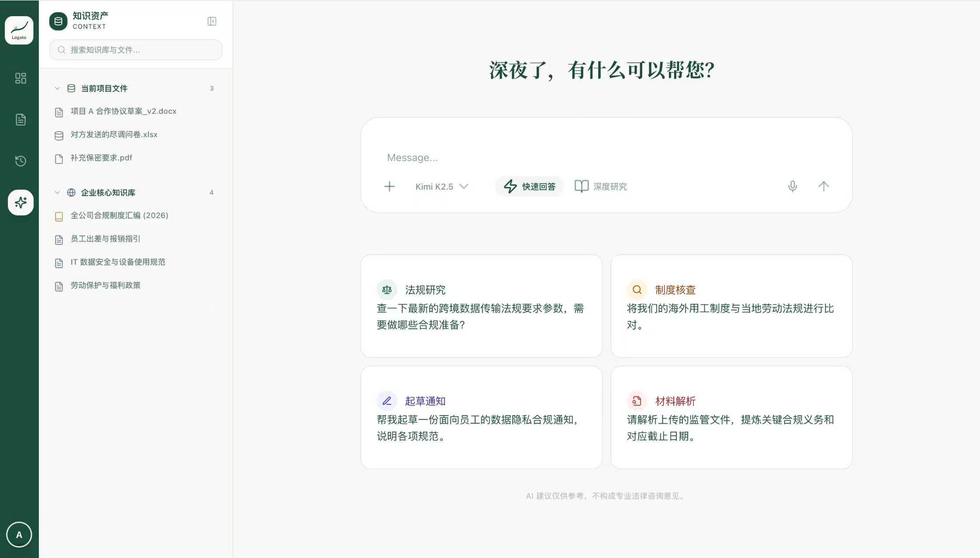Choose the 材料解析 suggestion card
This screenshot has height=558, width=980.
(731, 417)
